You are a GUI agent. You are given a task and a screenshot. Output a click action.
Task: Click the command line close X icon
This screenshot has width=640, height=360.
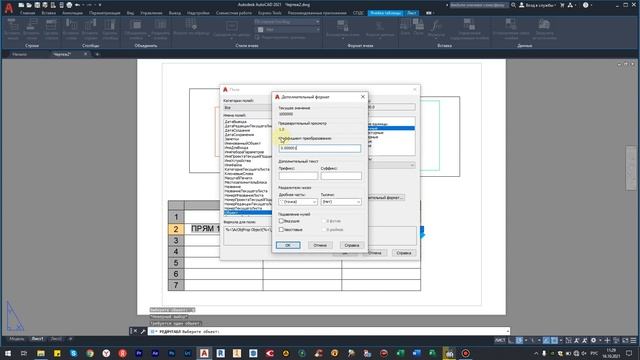coord(136,331)
